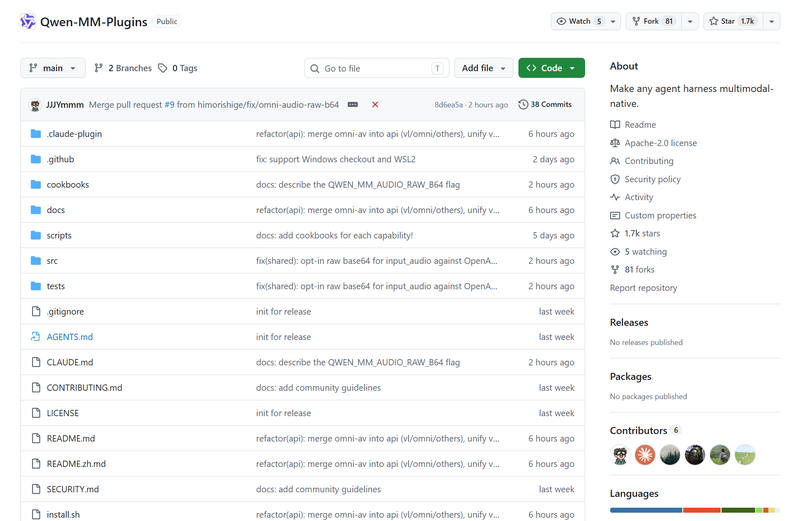
Task: Expand commit message ellipsis icon
Action: pos(353,105)
